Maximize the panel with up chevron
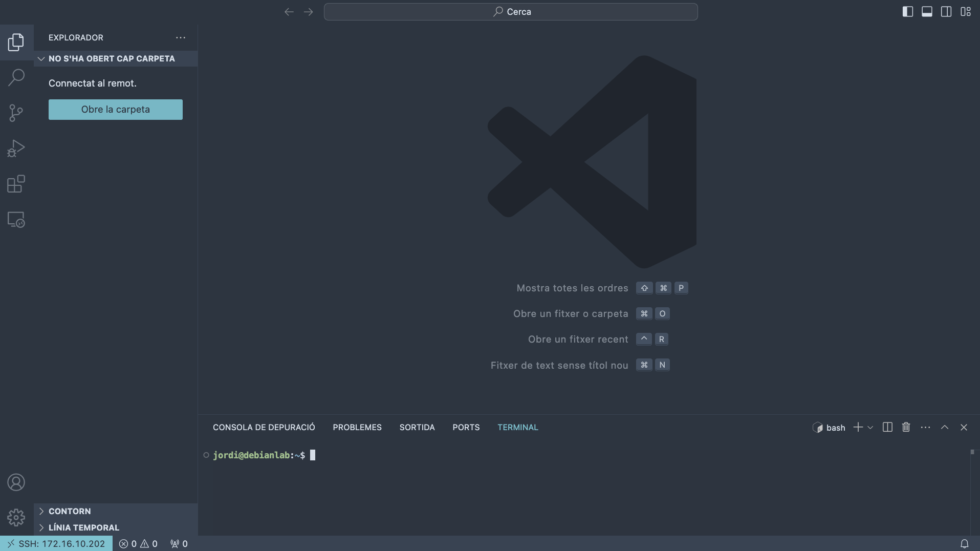The width and height of the screenshot is (980, 551). point(945,428)
